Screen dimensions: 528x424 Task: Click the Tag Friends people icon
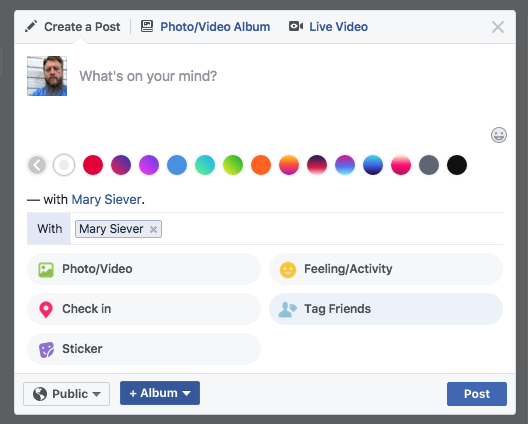pos(288,309)
